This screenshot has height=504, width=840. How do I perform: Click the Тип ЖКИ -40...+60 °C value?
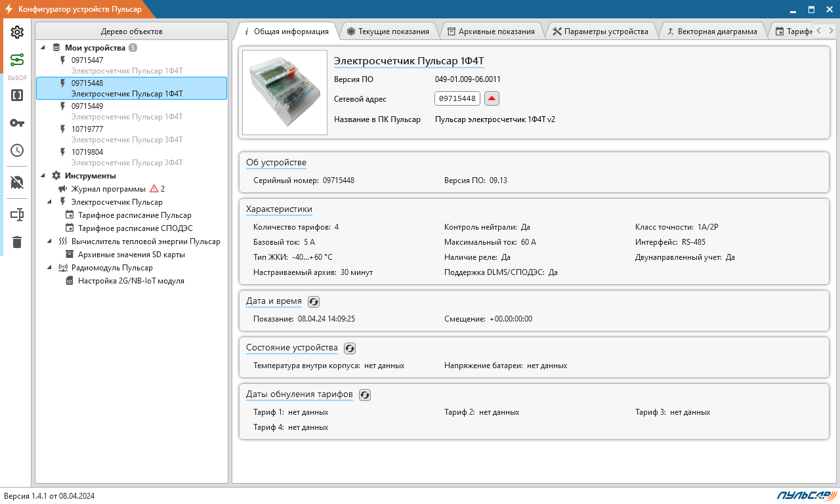tap(312, 257)
